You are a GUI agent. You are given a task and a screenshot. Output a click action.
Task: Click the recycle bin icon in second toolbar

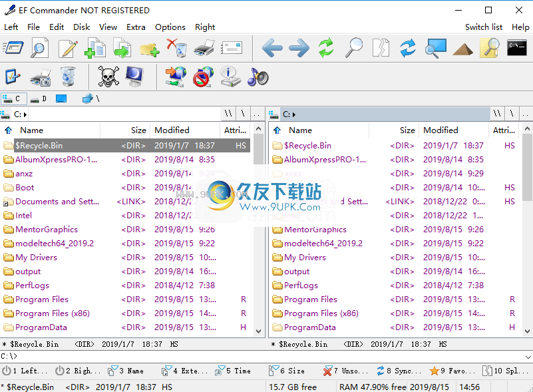(68, 77)
